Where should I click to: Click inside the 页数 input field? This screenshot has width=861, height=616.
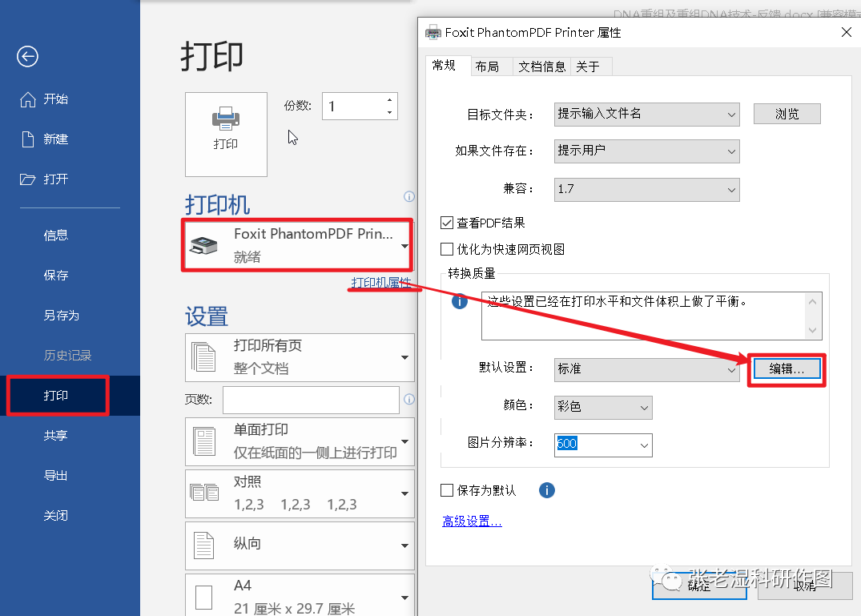pyautogui.click(x=311, y=399)
